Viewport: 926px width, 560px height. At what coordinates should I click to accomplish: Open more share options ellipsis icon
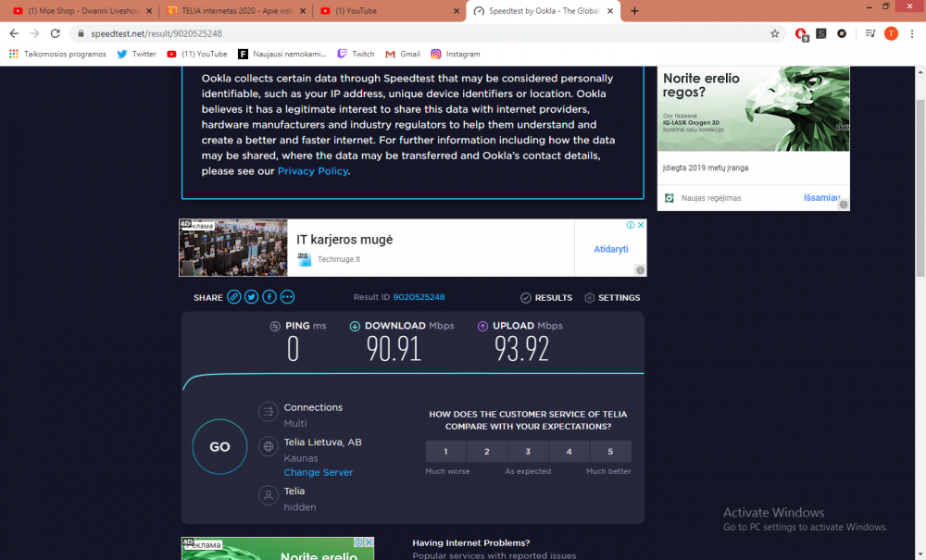click(288, 297)
